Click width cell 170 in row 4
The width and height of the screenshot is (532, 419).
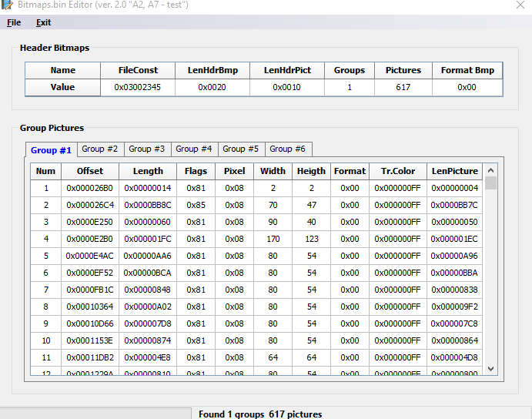(273, 239)
